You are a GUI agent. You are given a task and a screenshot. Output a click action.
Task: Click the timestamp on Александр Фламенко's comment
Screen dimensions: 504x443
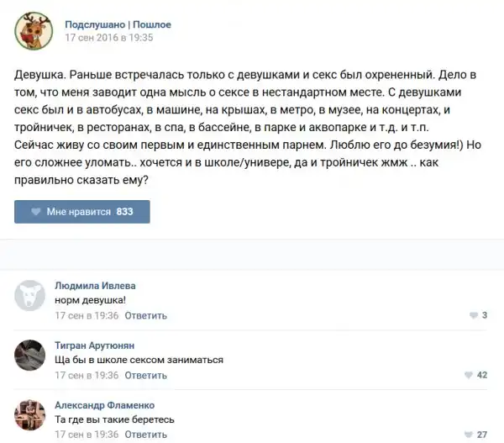click(87, 435)
